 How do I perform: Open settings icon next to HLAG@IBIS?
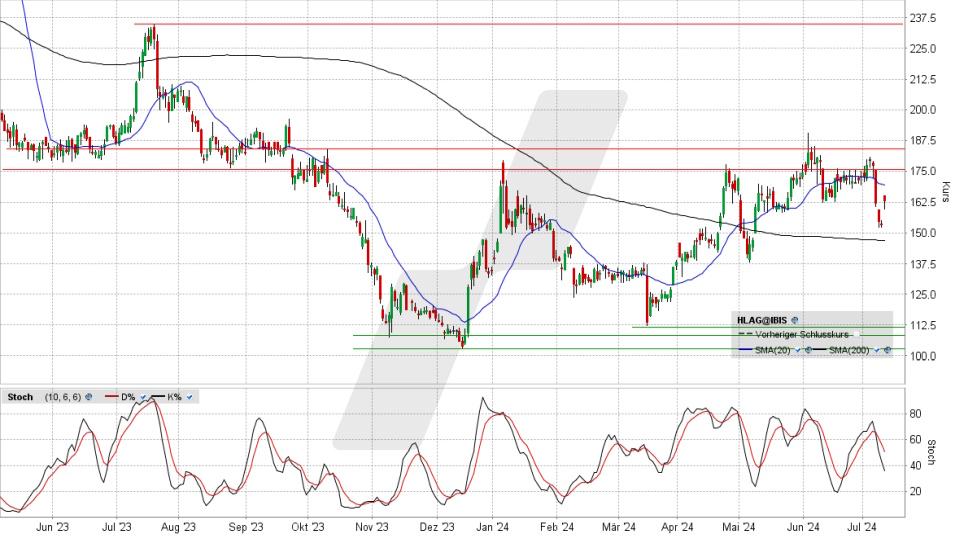coord(795,320)
